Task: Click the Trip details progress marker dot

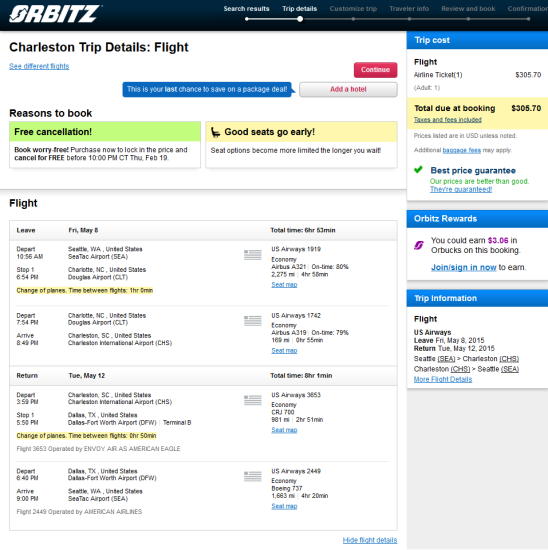Action: point(300,19)
